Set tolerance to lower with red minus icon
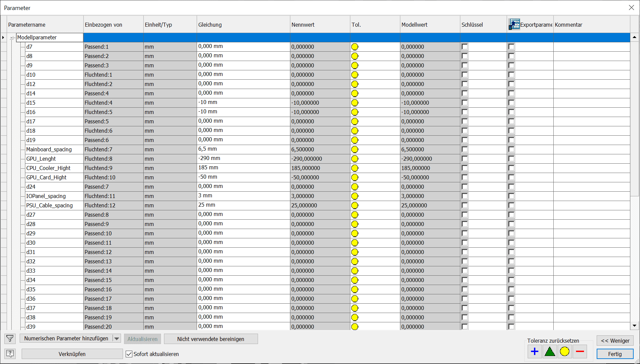Viewport: 640px width, 364px height. [x=580, y=351]
